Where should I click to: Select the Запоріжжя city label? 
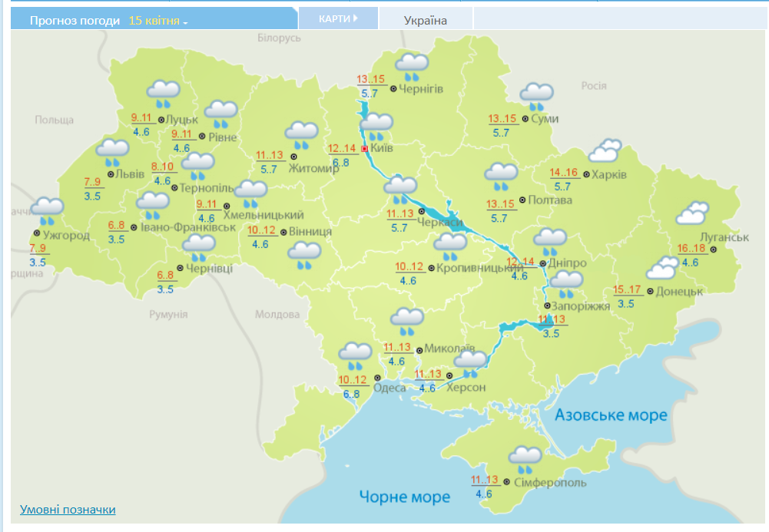tap(581, 306)
